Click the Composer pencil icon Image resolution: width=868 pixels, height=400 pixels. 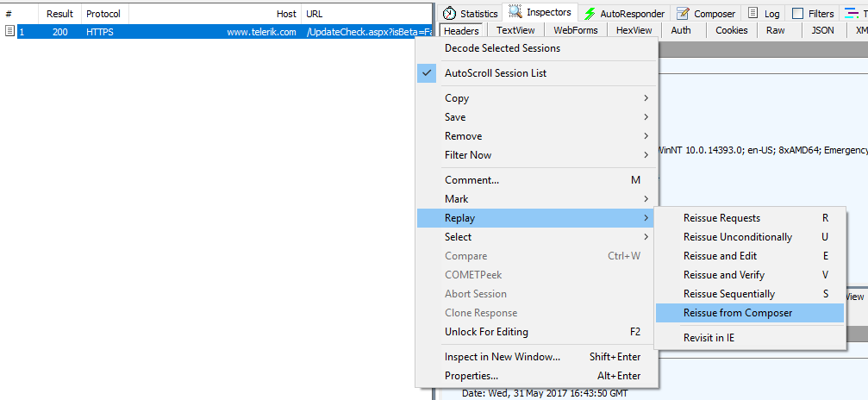click(683, 14)
